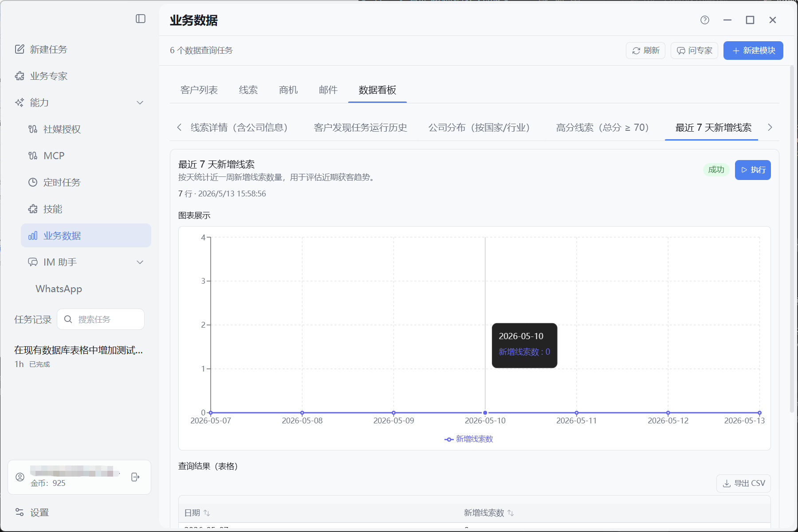
Task: Click the 2026-05-13 data point
Action: click(759, 413)
